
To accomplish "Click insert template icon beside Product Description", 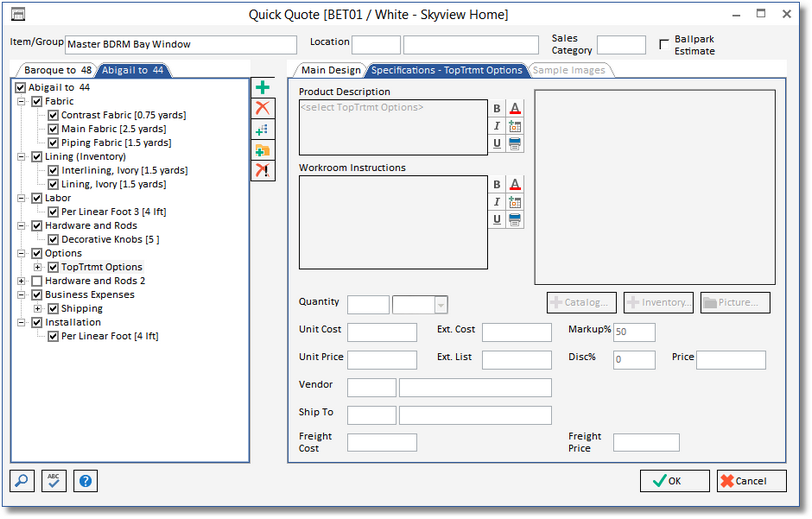I will (x=515, y=126).
